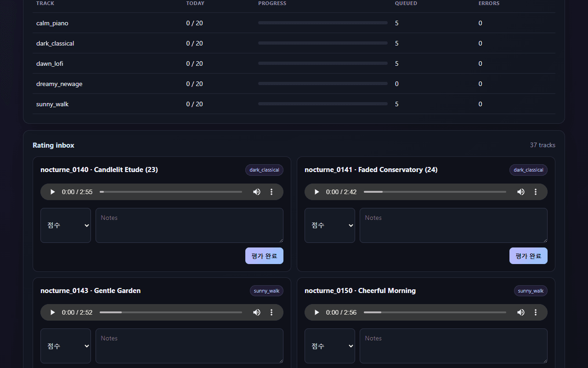Seek in the Cheerful Morning audio timeline
Viewport: 588px width, 368px height.
point(435,312)
